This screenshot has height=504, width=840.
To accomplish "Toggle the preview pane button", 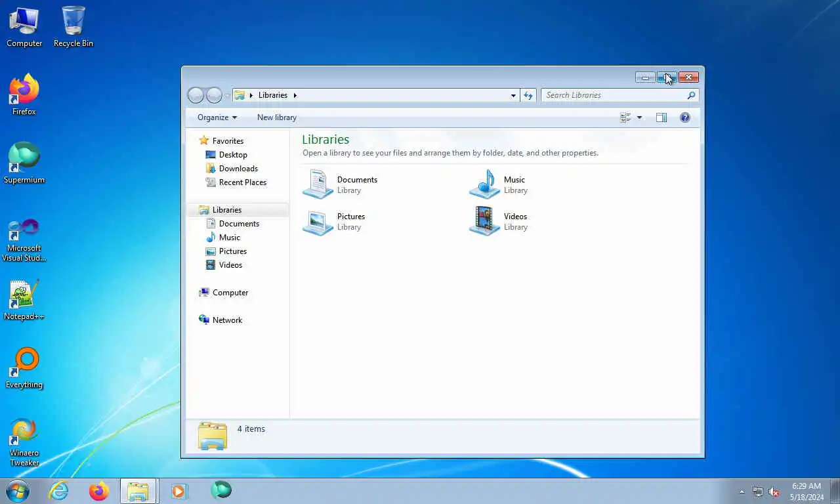I will pos(661,117).
